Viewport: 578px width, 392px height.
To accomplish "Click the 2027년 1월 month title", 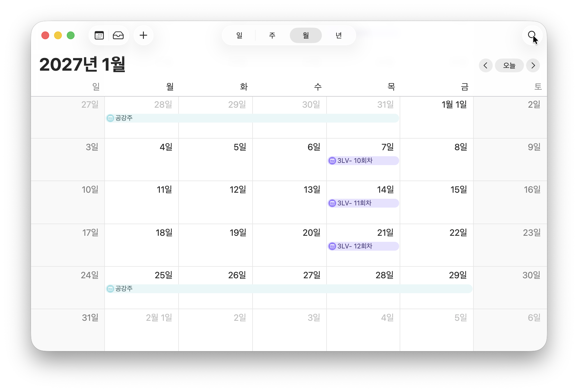I will (82, 64).
